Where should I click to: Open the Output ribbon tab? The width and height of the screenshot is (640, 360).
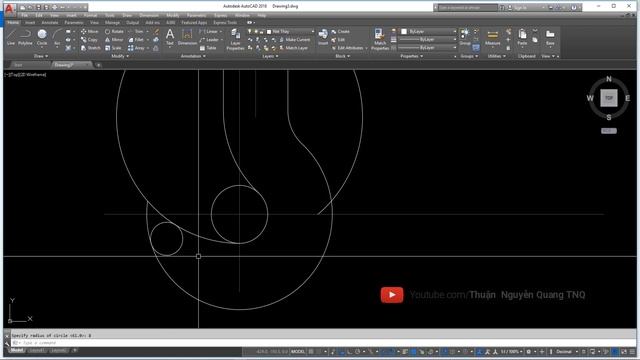pyautogui.click(x=132, y=22)
